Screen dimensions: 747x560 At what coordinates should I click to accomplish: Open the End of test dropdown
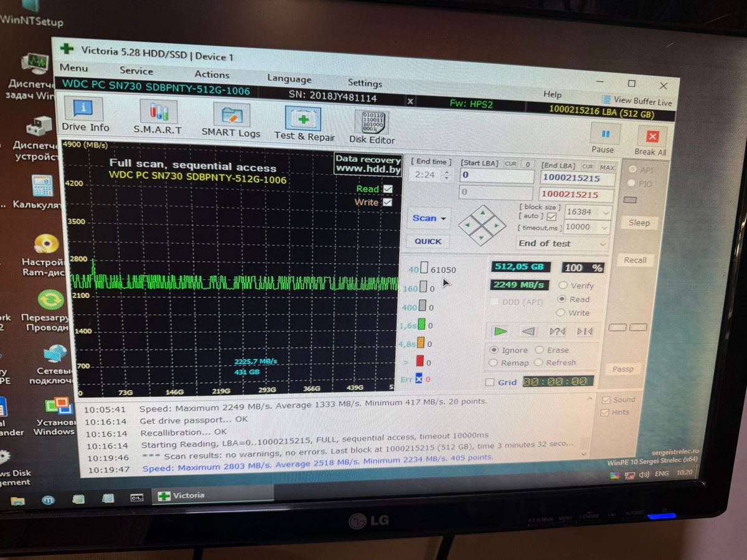tap(562, 243)
